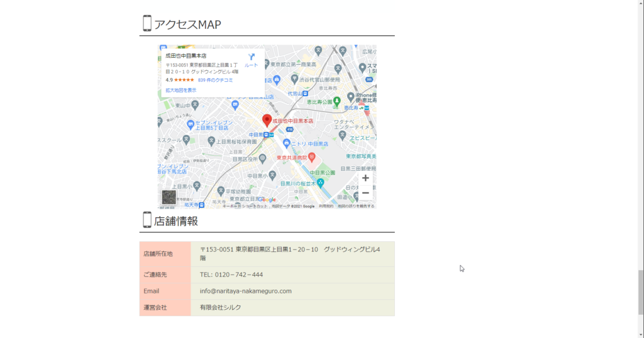The height and width of the screenshot is (338, 644).
Task: Select the 渋谷代官山郵便局 post office marker
Action: pos(294,79)
